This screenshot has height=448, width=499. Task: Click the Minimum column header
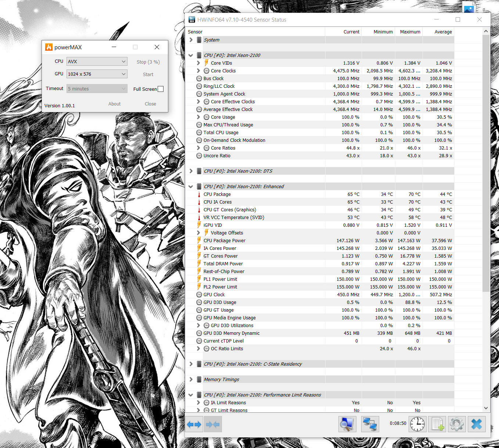click(x=378, y=32)
